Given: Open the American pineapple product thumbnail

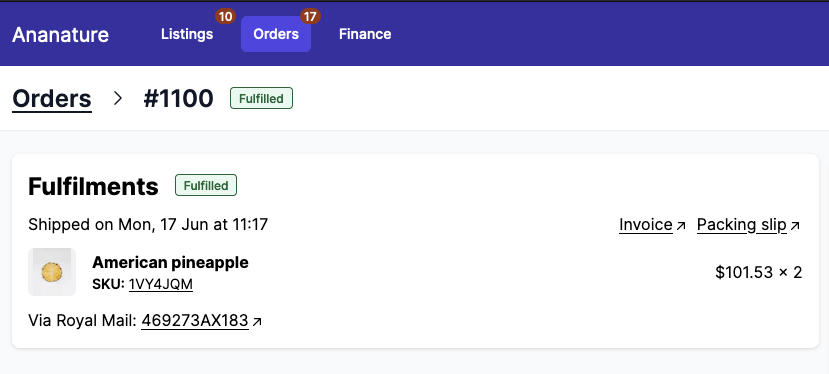Looking at the screenshot, I should pos(52,272).
